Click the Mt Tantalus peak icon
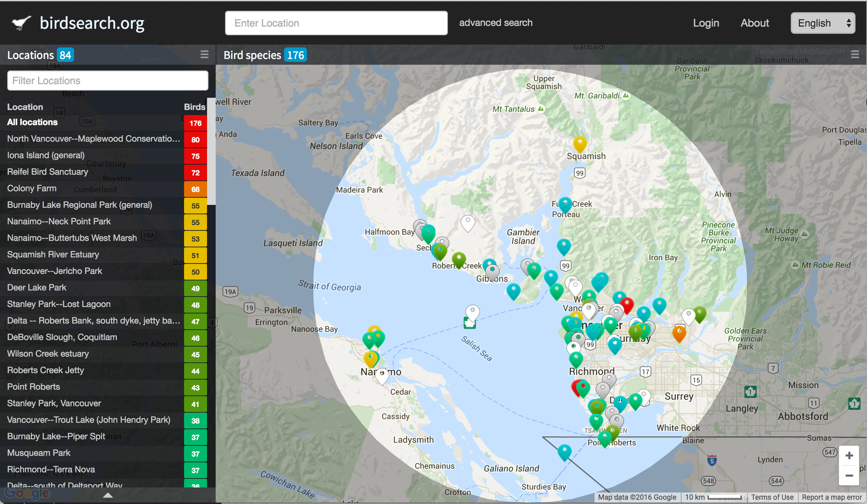 pos(541,109)
